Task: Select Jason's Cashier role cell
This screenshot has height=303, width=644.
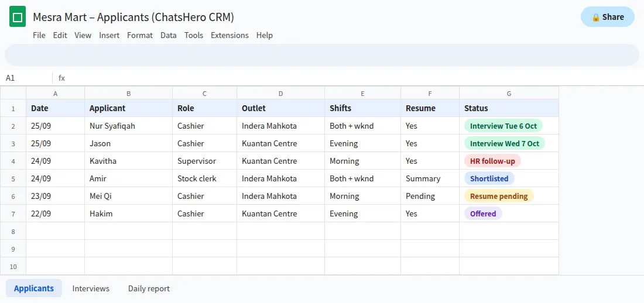Action: coord(204,143)
